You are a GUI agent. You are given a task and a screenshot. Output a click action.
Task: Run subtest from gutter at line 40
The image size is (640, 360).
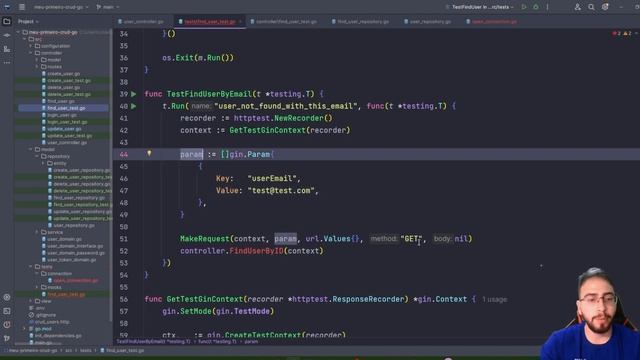click(134, 106)
